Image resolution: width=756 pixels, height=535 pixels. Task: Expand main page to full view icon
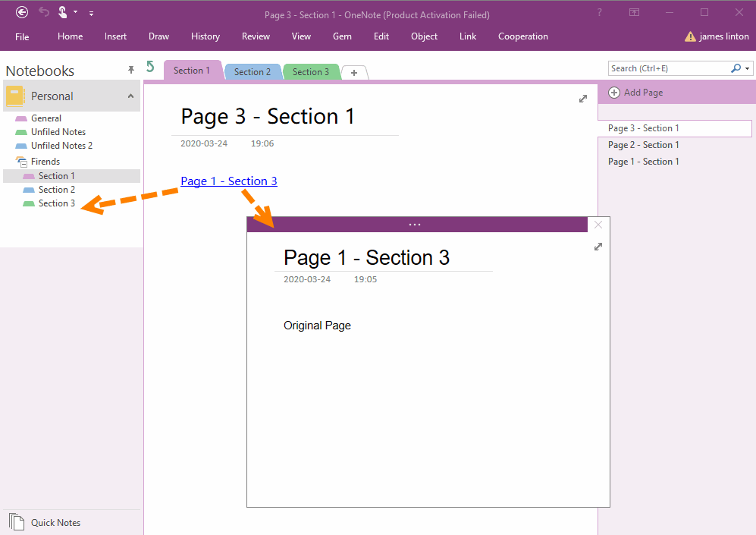tap(583, 99)
